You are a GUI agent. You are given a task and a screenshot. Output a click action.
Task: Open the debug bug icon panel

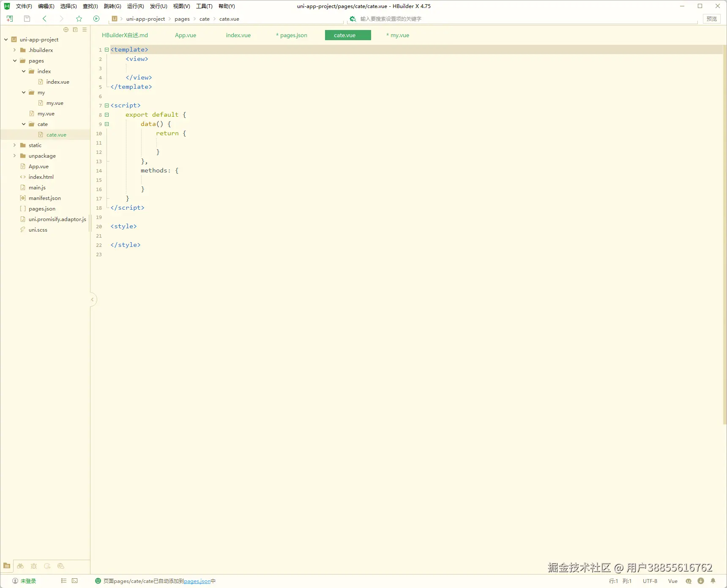pos(34,566)
